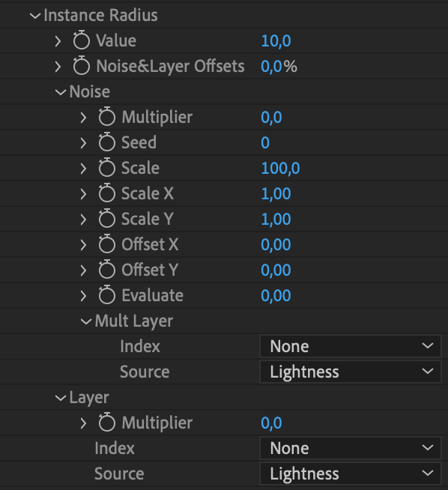Screen dimensions: 448x490
Task: Click the Value field showing 10,0
Action: tap(276, 40)
